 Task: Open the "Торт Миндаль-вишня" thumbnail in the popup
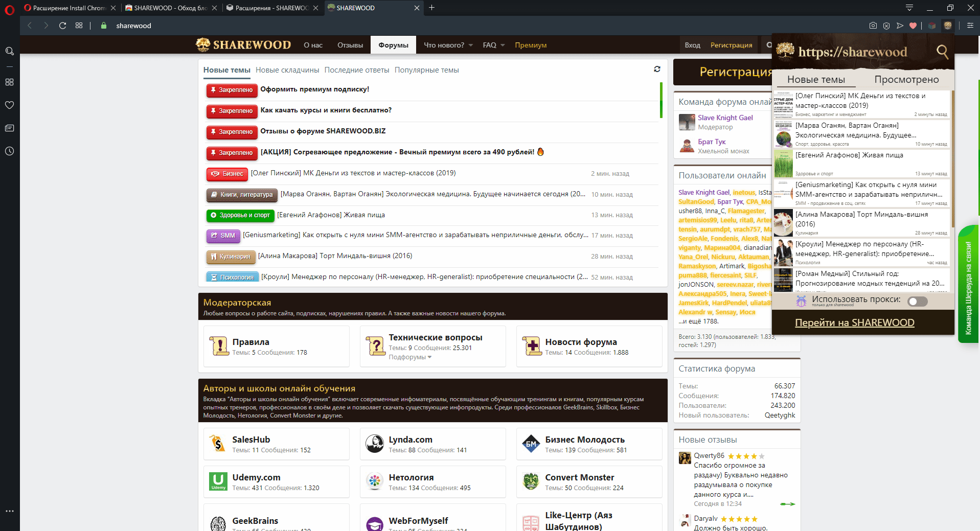coord(783,222)
